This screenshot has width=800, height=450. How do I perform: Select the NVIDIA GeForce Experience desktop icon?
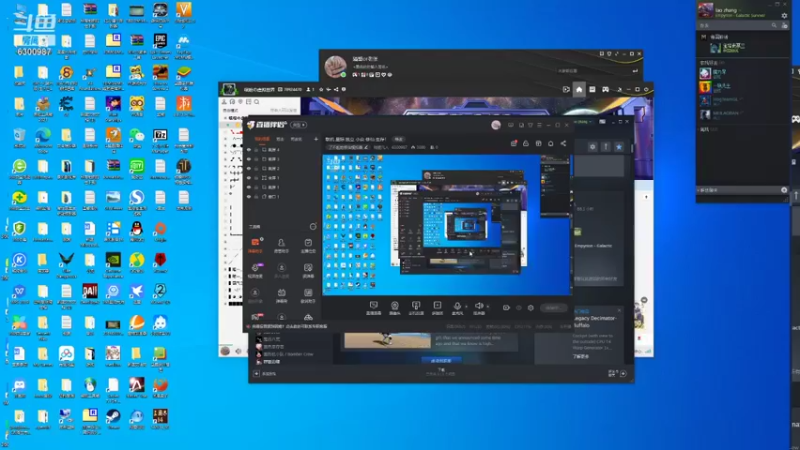[113, 263]
